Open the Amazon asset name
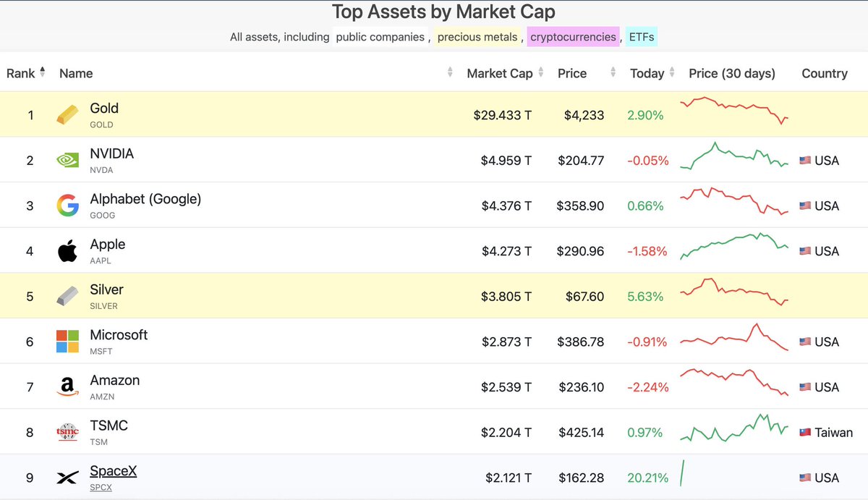 click(x=115, y=381)
